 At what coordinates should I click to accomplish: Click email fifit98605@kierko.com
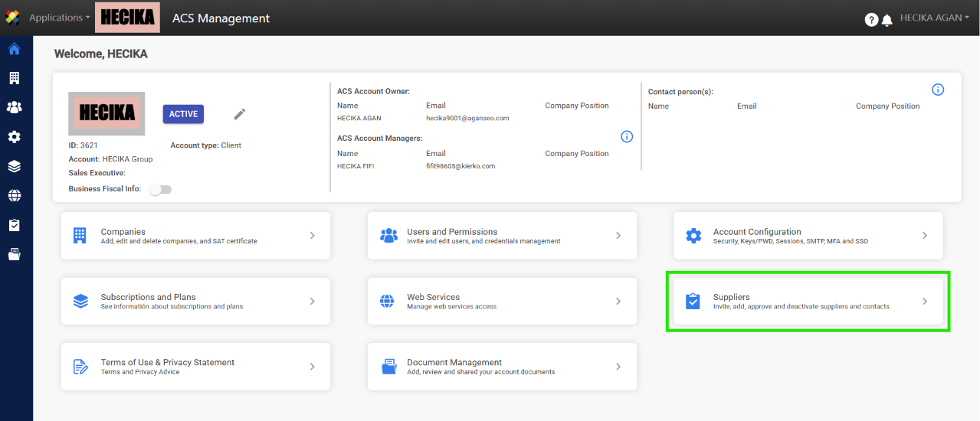point(461,166)
